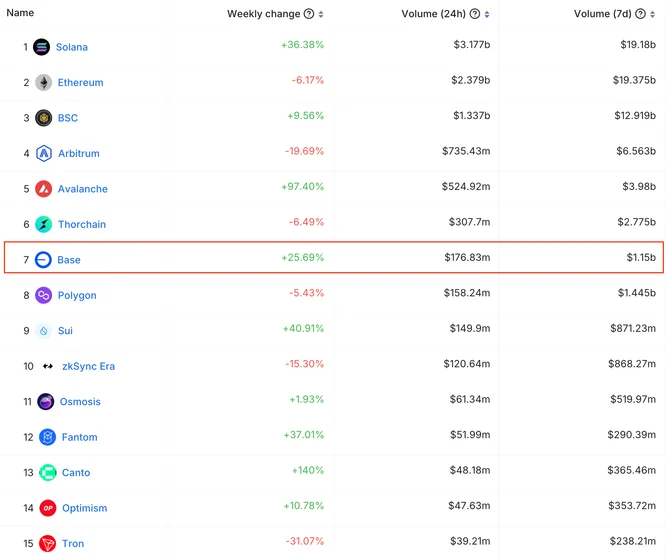Viewport: 666px width, 560px height.
Task: Sort by Volume (24h) arrows
Action: 487,14
